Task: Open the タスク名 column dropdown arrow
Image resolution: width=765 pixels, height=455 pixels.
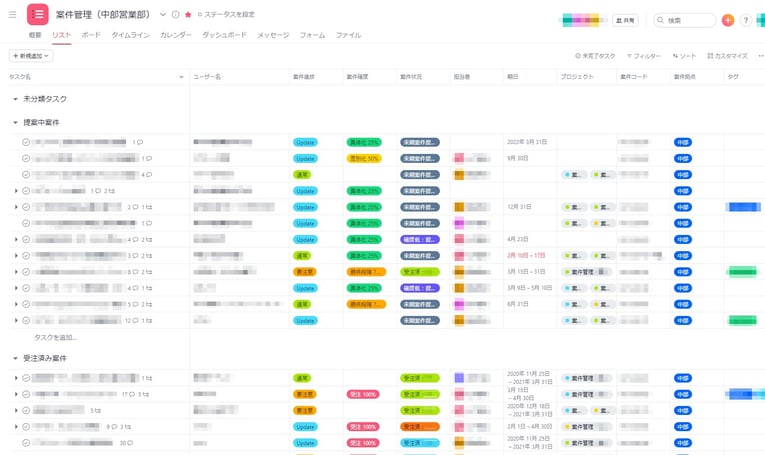Action: (x=181, y=77)
